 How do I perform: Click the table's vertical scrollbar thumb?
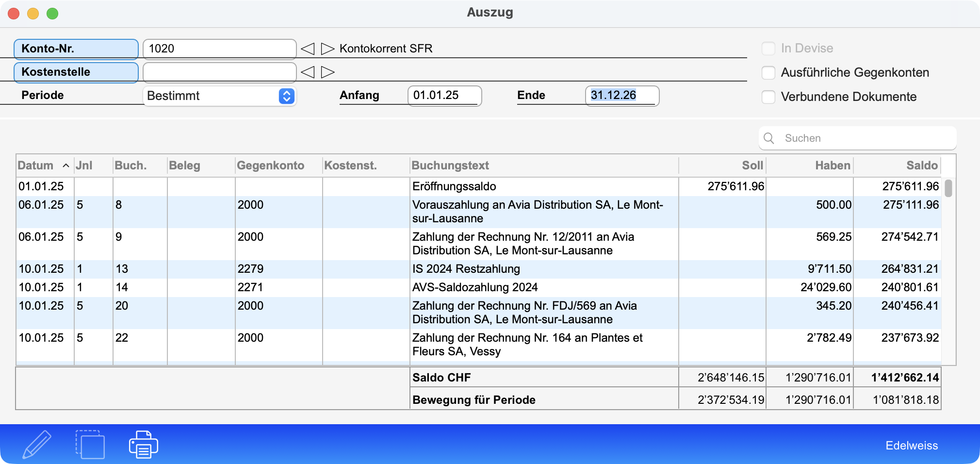pos(948,188)
